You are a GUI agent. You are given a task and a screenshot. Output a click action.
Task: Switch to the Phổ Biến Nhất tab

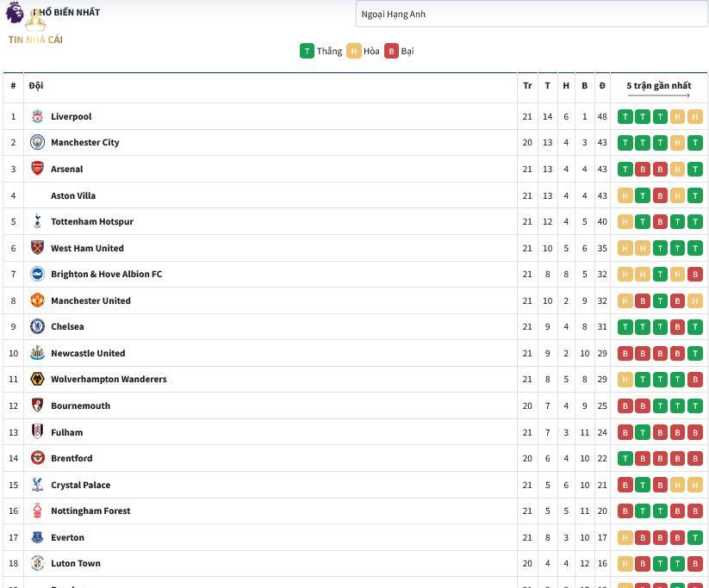[69, 13]
